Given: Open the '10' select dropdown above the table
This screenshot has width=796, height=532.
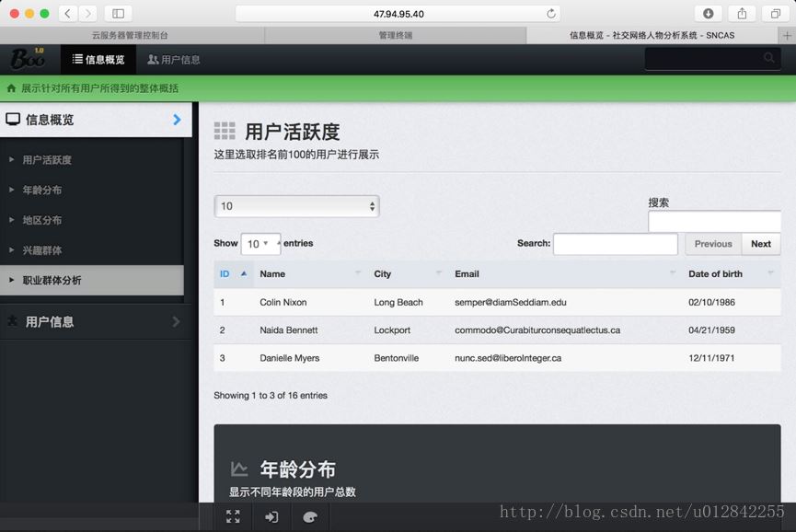Looking at the screenshot, I should click(296, 206).
